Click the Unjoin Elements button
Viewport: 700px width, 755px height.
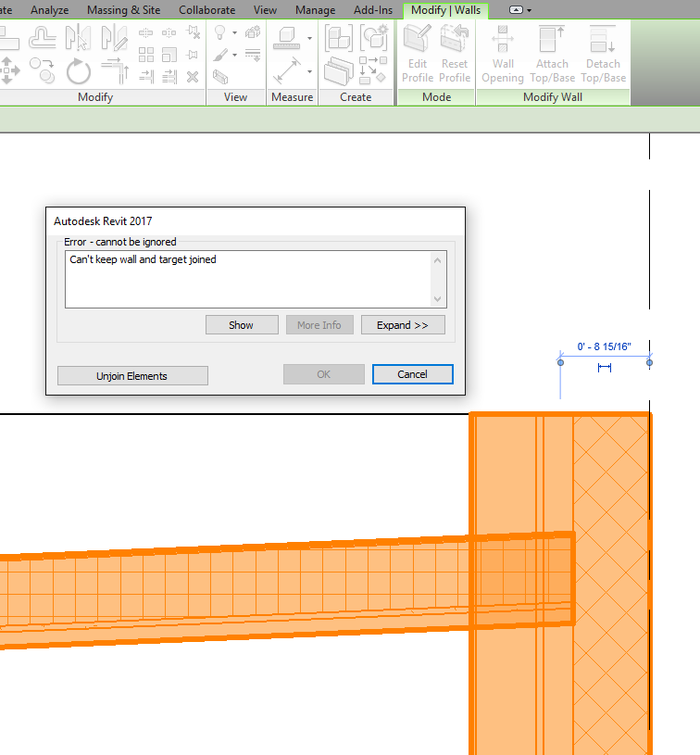click(132, 376)
